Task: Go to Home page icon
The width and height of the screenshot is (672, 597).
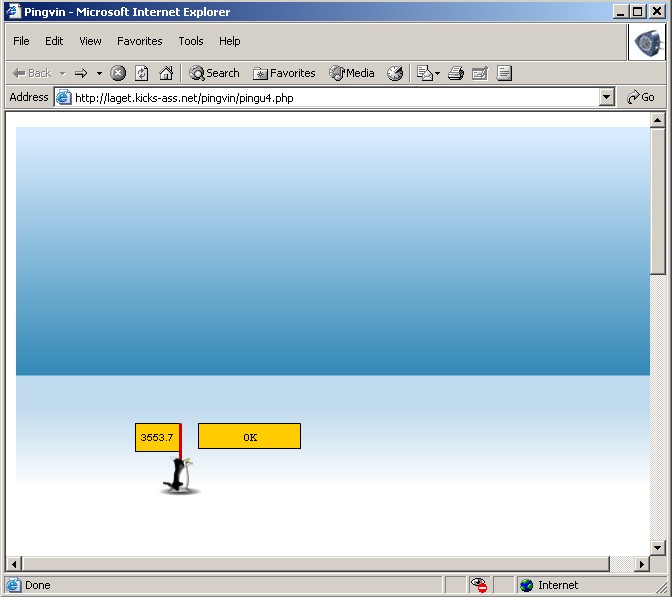Action: tap(166, 73)
